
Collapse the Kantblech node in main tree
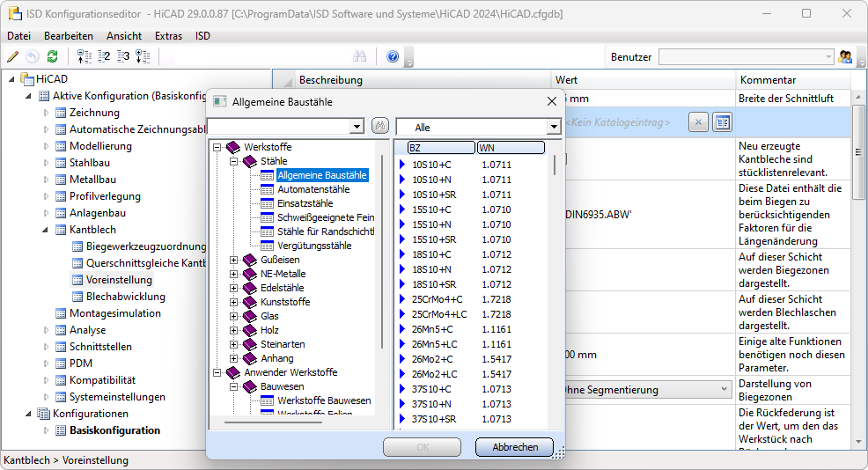[46, 230]
